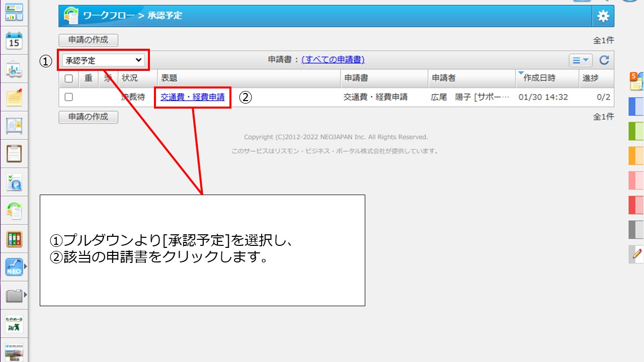Click the gray folder icon in the sidebar
The width and height of the screenshot is (644, 362).
pos(14,296)
